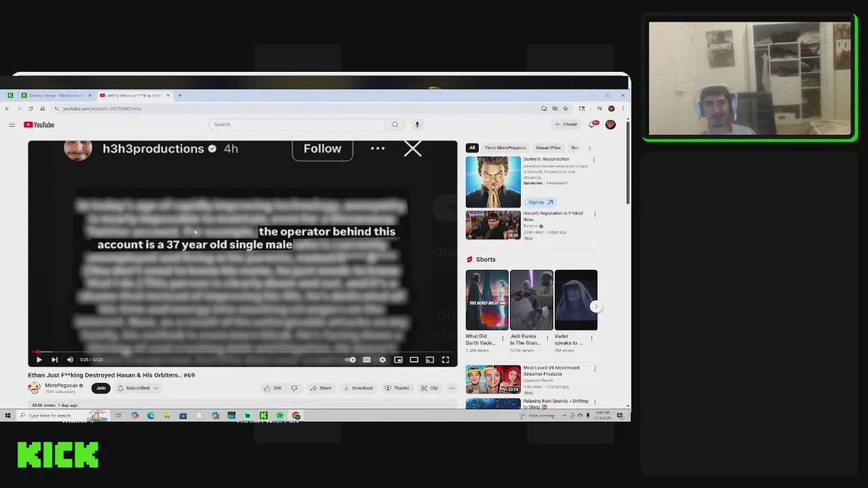The height and width of the screenshot is (488, 868).
Task: Open the Dexter Resurrection ad thumbnail
Action: pyautogui.click(x=493, y=182)
